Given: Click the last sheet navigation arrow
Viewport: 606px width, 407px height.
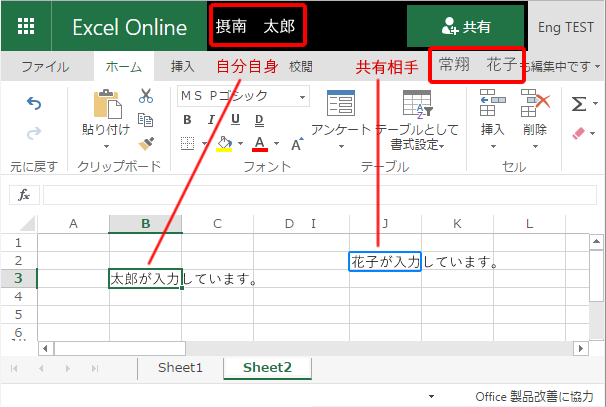Looking at the screenshot, I should (x=95, y=368).
